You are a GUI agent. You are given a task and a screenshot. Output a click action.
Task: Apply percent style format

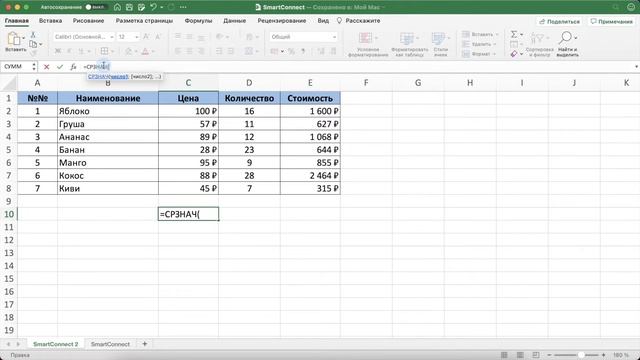291,51
